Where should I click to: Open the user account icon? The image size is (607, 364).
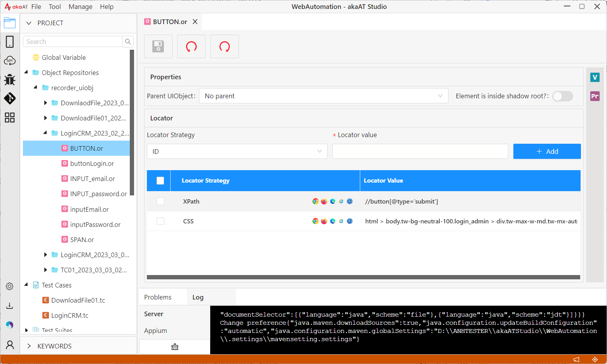point(10,345)
